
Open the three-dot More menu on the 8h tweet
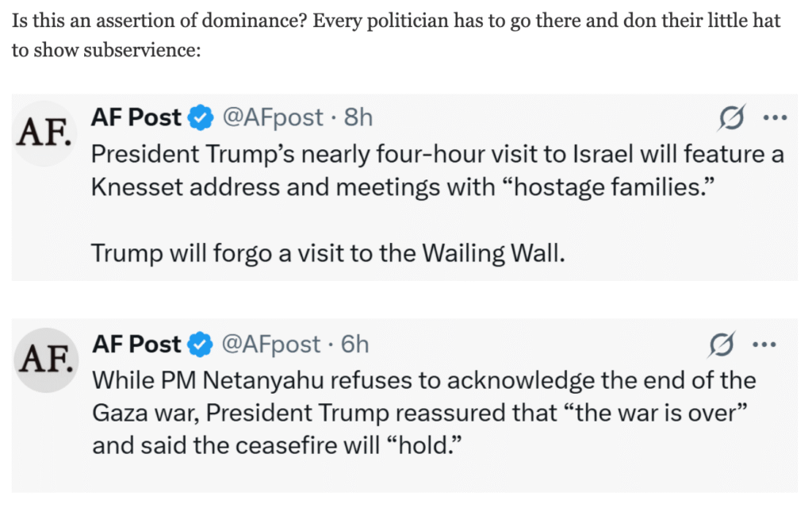click(x=773, y=119)
